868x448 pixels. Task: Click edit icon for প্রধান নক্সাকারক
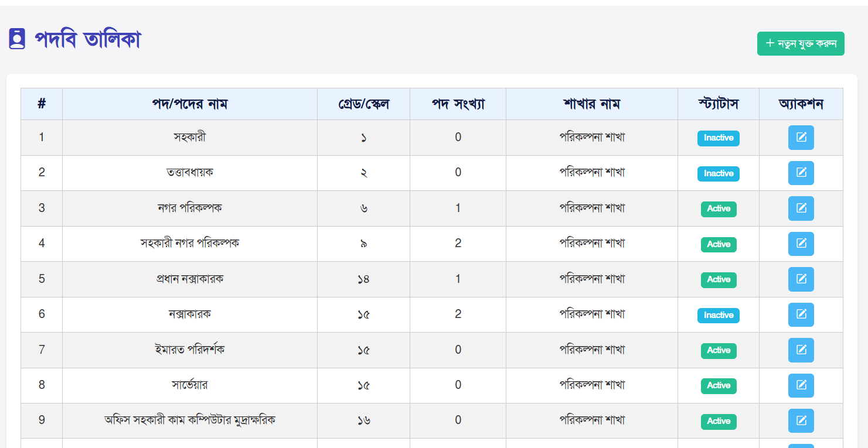pyautogui.click(x=801, y=279)
